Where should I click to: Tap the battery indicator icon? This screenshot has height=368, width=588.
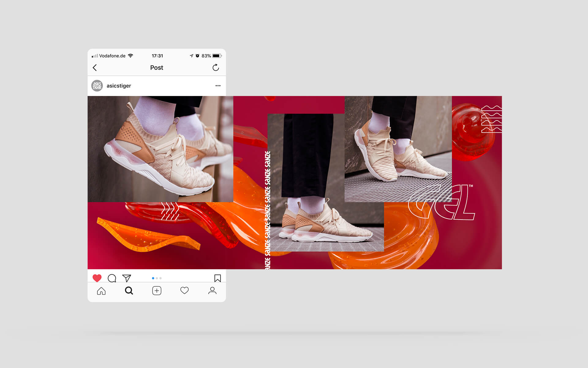point(217,56)
